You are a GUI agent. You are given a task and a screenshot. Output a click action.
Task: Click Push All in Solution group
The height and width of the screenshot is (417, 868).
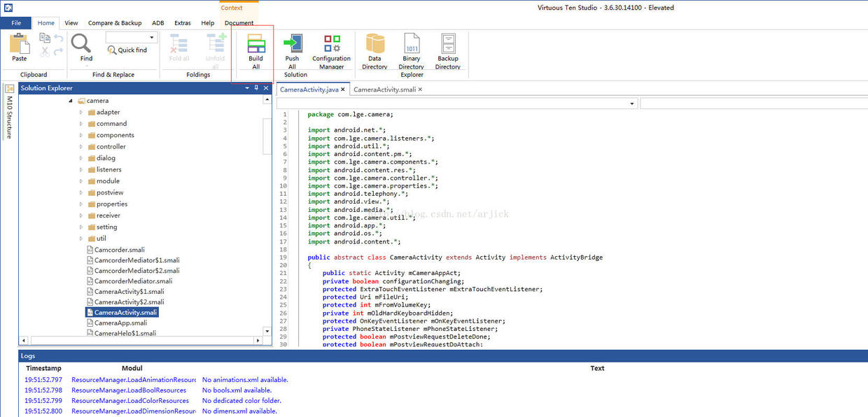(x=292, y=45)
